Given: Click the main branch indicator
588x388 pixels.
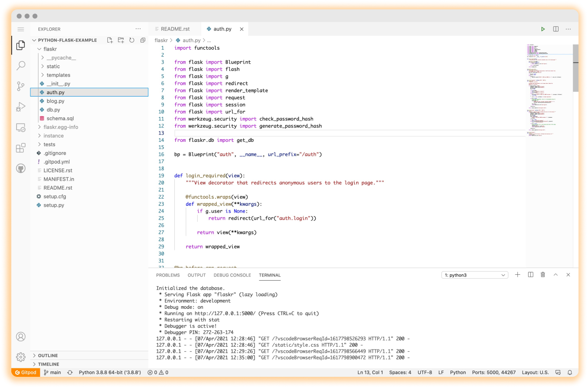Looking at the screenshot, I should click(52, 372).
